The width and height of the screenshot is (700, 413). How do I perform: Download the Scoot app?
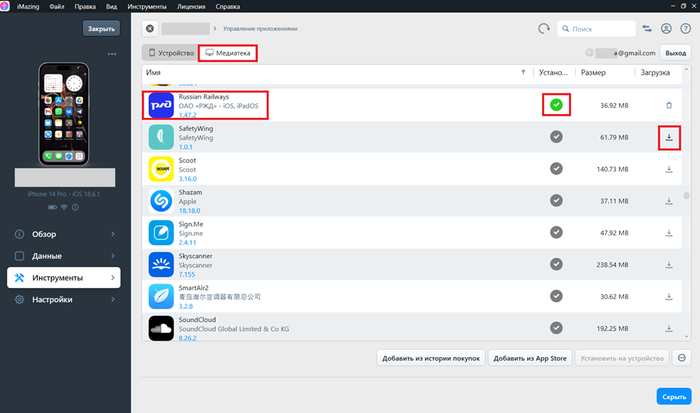click(669, 169)
